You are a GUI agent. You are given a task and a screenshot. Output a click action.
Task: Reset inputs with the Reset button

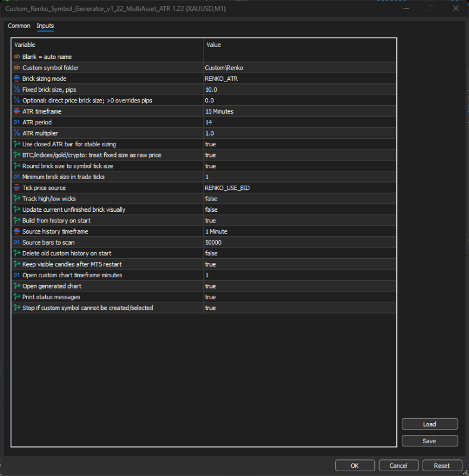[442, 465]
